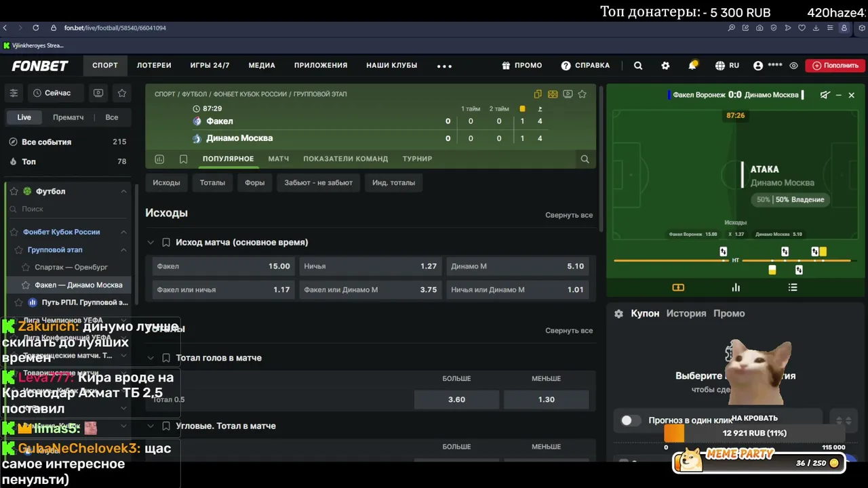Switch to the Турнир tab
This screenshot has width=868, height=488.
417,159
